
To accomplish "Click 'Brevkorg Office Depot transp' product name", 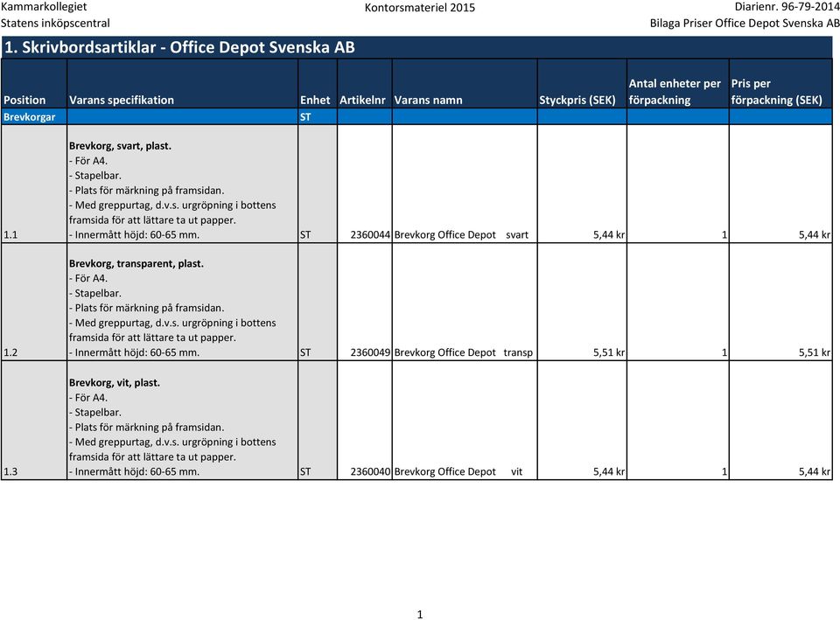I will pos(464,352).
